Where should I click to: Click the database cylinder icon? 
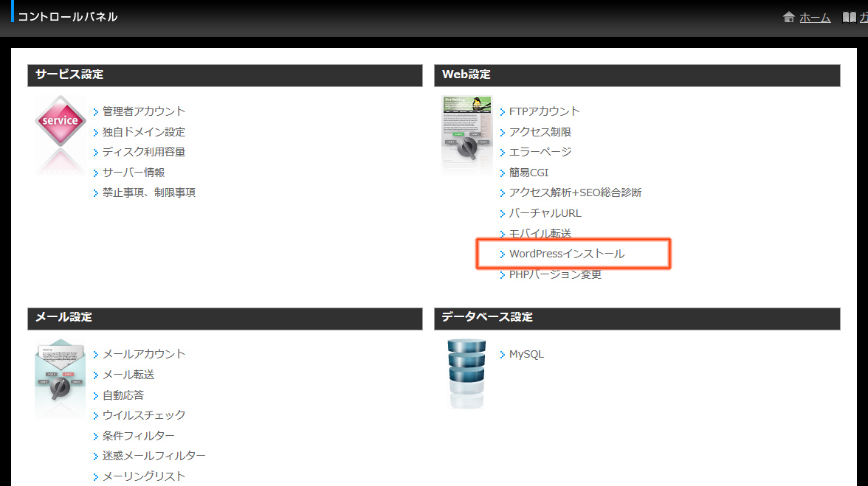tap(466, 373)
